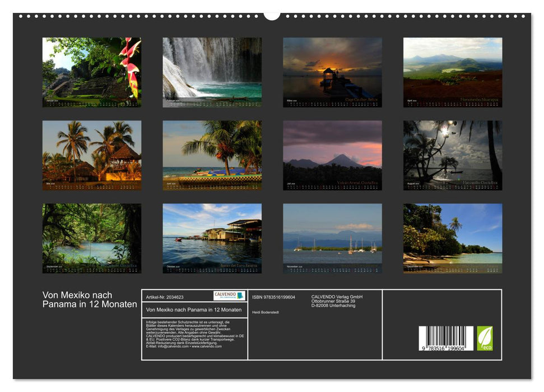Select the August Manzanillo moonlit photo
Image resolution: width=544 pixels, height=392 pixels.
pos(452,155)
